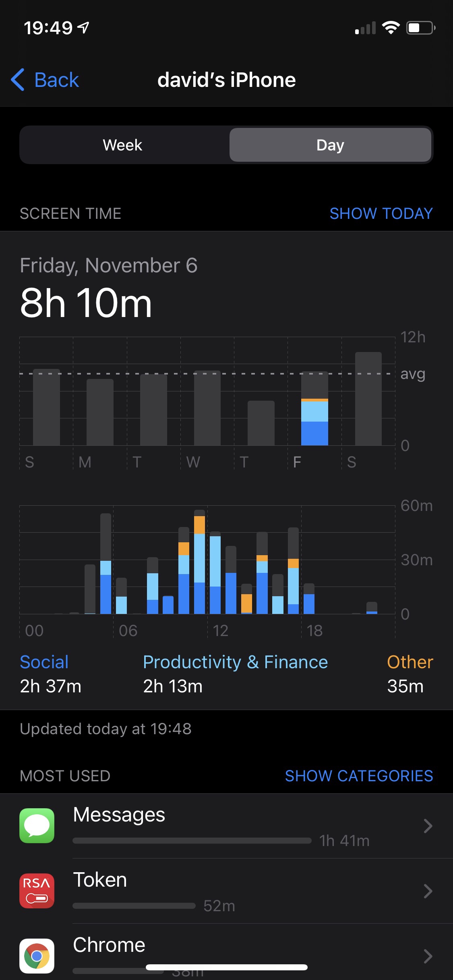Select the Day segment

[330, 145]
